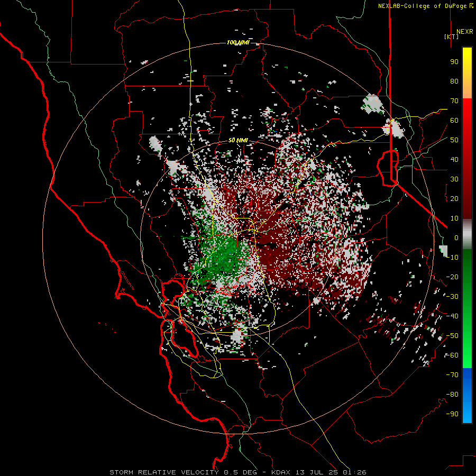Select the -20 value on the velocity scale
The height and width of the screenshot is (476, 476).
[x=452, y=277]
